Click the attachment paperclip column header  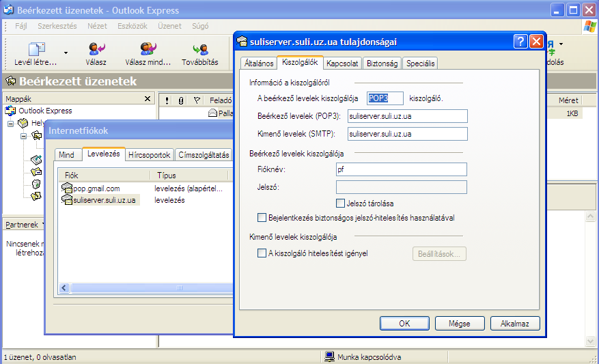point(181,100)
